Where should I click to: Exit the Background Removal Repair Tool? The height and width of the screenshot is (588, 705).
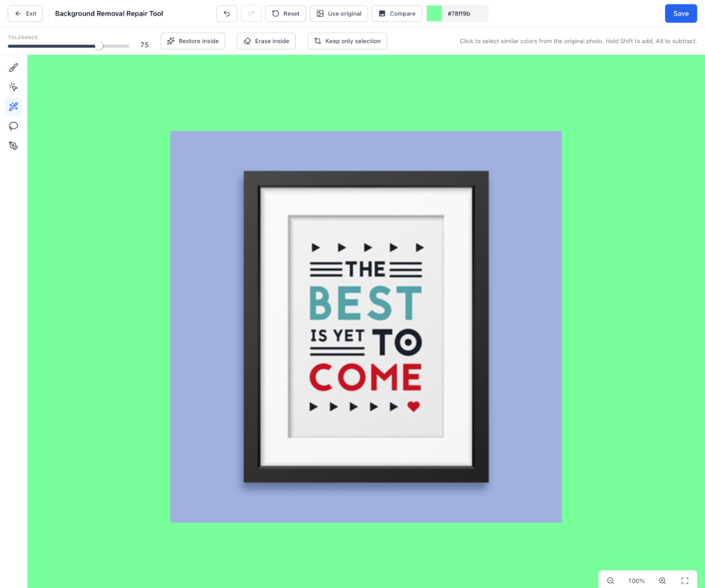tap(25, 14)
